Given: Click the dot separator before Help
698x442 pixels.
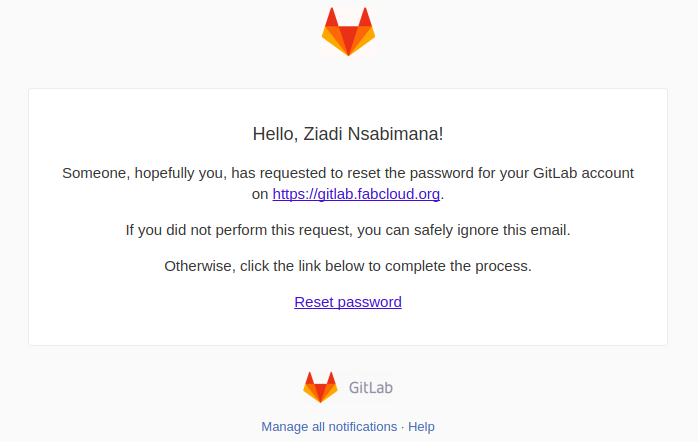Looking at the screenshot, I should (x=403, y=427).
